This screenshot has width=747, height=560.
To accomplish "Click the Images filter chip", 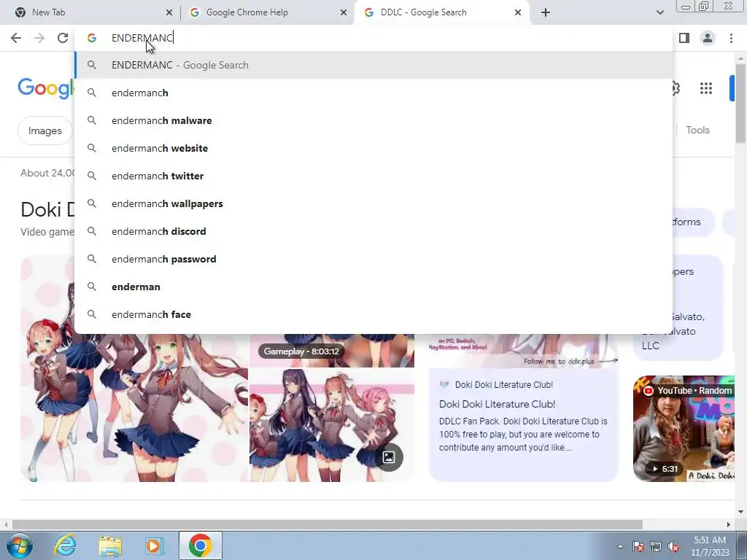I will [x=44, y=131].
